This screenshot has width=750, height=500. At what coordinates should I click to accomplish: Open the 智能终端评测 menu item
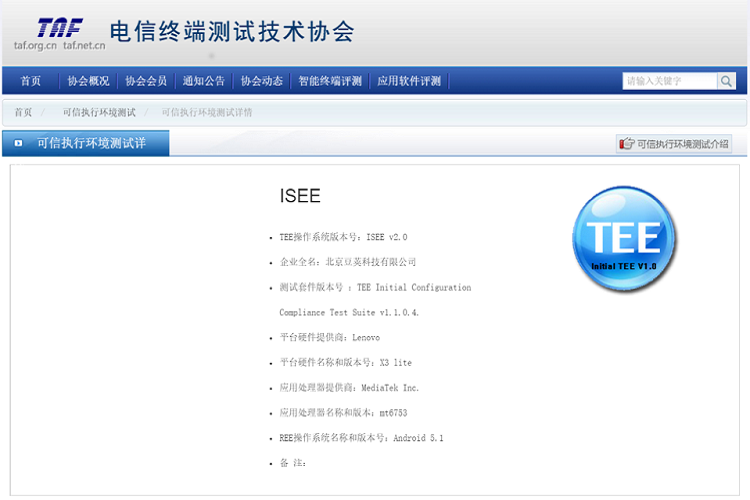click(x=330, y=81)
